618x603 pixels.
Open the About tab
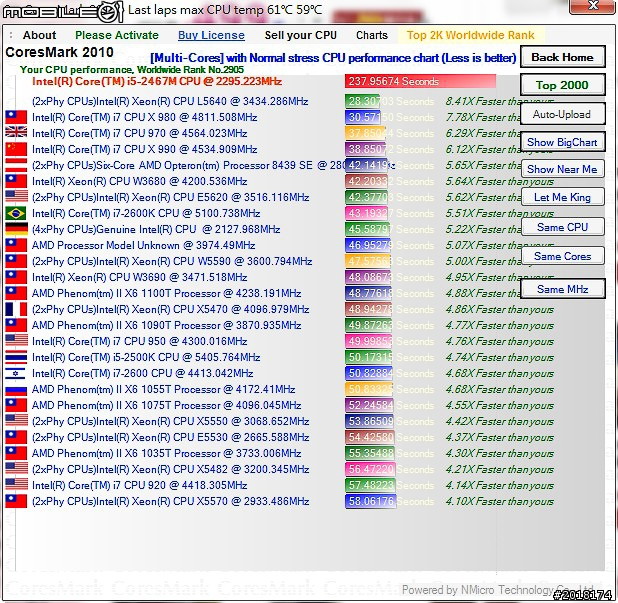(x=40, y=35)
